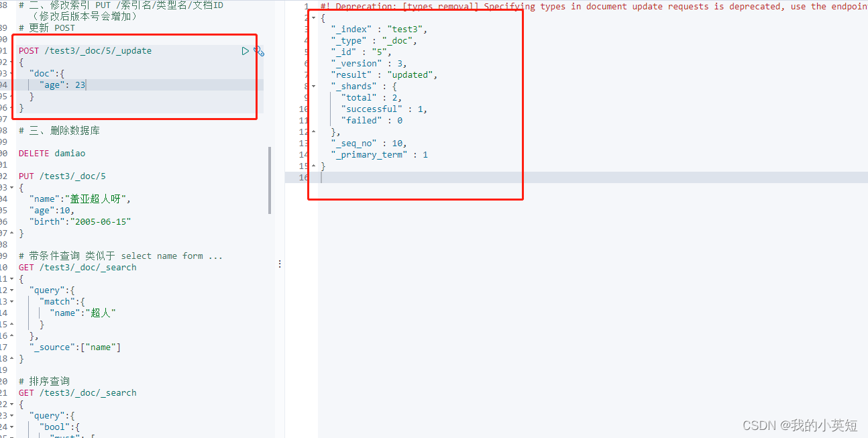Click the "successful" : 1 response line
This screenshot has width=868, height=438.
[384, 109]
